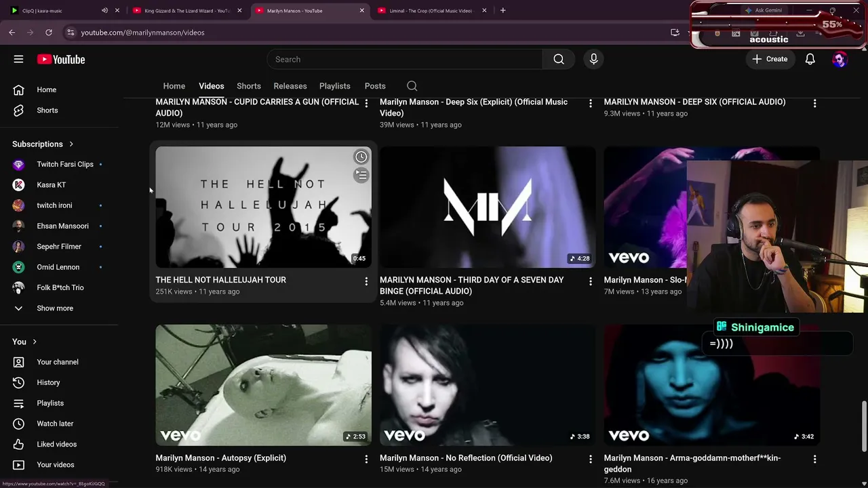Screen dimensions: 868x488
Task: Play the Autopsy video thumbnail
Action: coord(264,385)
